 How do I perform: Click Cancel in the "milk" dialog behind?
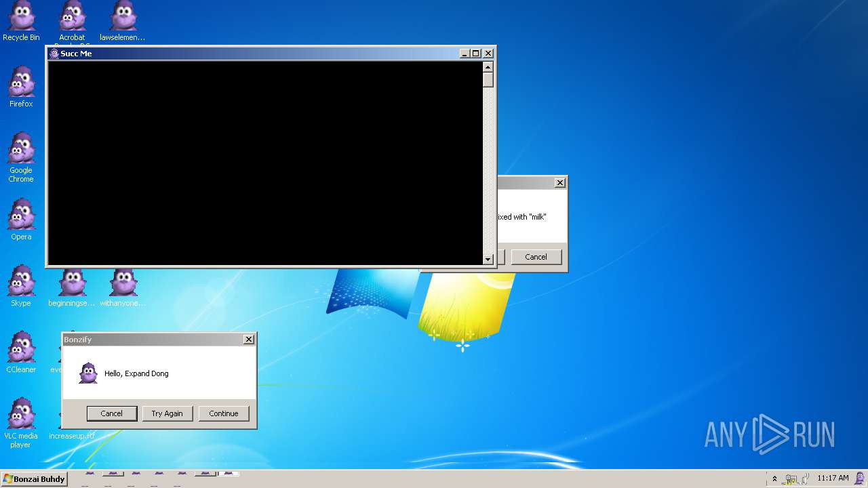pyautogui.click(x=536, y=257)
